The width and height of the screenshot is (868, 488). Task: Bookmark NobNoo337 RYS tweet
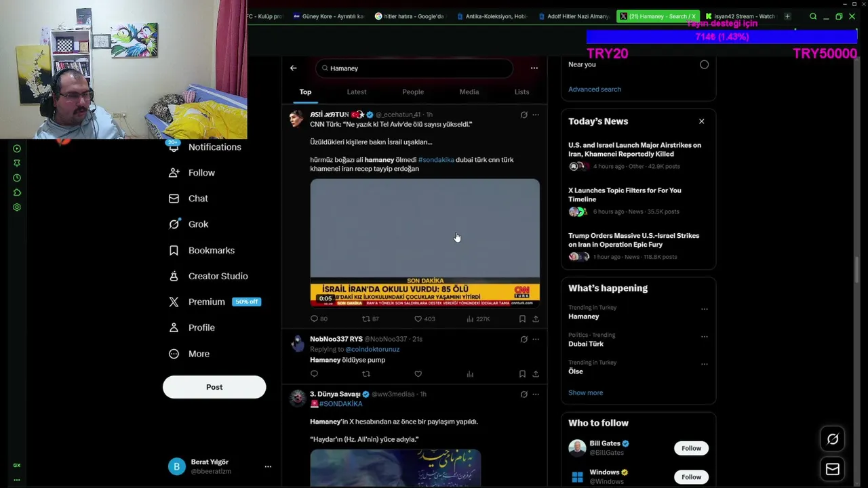coord(522,373)
